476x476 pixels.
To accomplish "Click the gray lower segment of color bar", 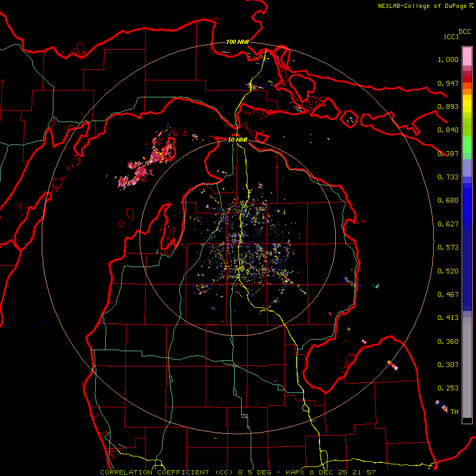I will click(x=467, y=368).
